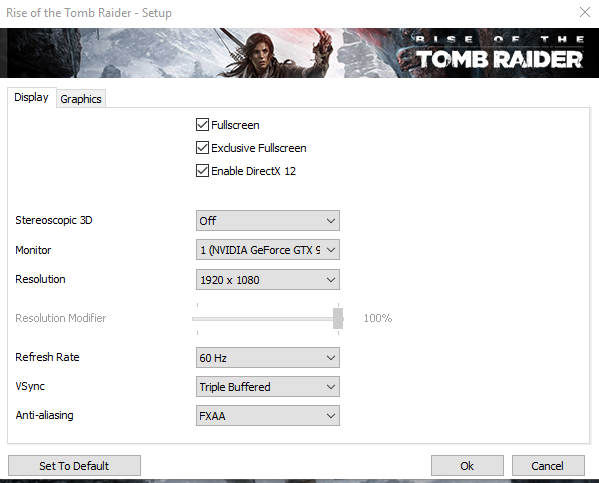This screenshot has height=483, width=599.
Task: Click the Resolution Modifier slider handle
Action: tap(338, 318)
